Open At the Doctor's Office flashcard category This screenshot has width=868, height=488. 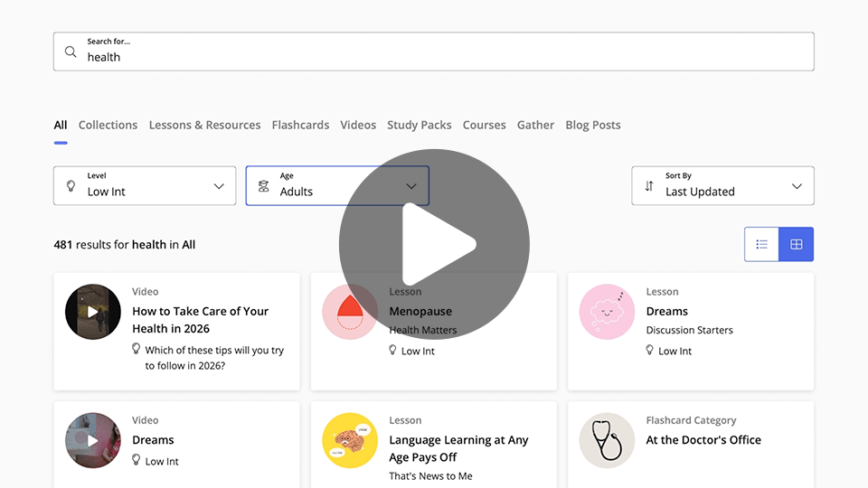703,440
